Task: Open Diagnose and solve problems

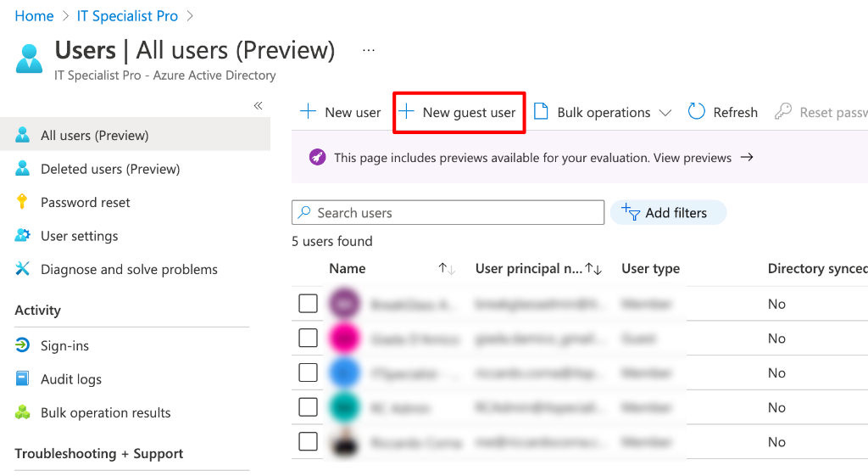Action: (x=129, y=269)
